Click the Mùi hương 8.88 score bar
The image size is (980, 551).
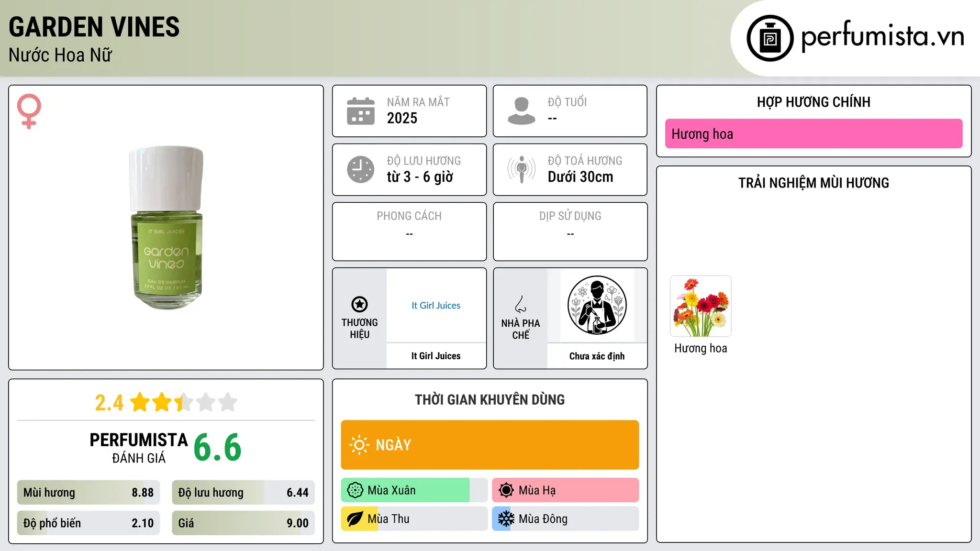(x=89, y=493)
